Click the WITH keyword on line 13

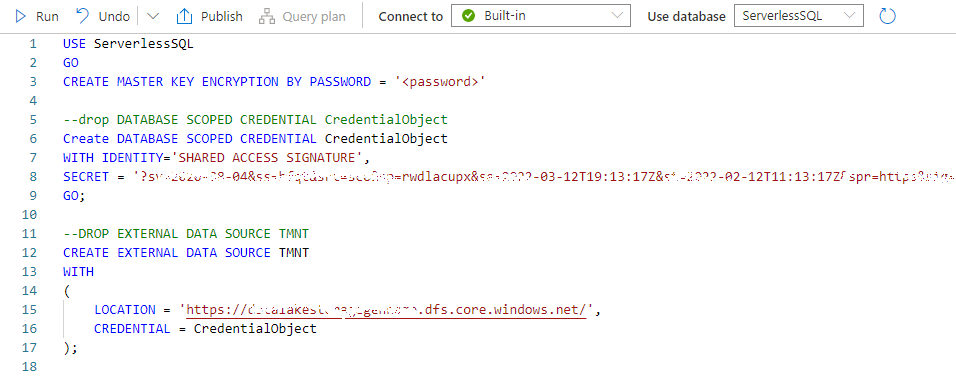coord(78,271)
